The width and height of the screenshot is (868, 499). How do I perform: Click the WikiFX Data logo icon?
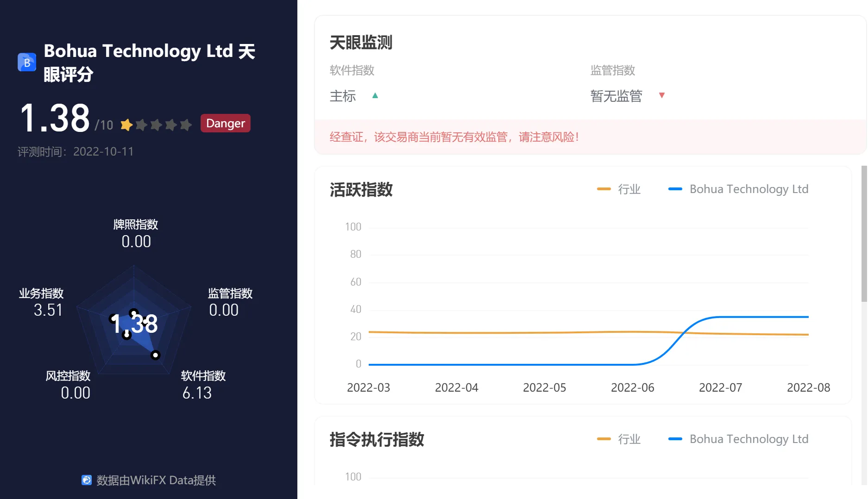coord(87,480)
